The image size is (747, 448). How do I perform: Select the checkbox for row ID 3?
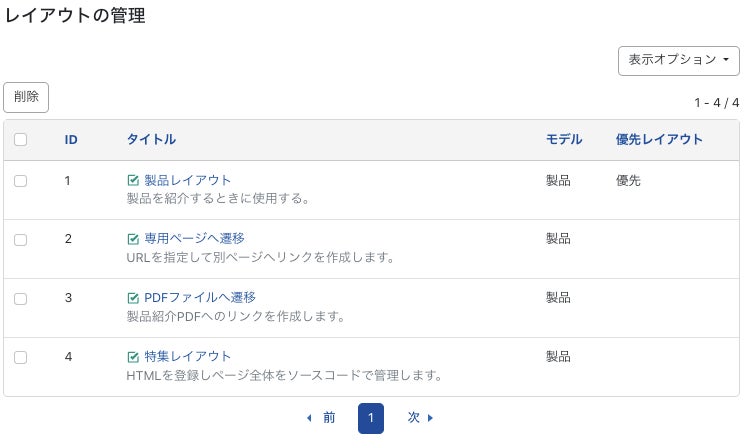[x=21, y=298]
